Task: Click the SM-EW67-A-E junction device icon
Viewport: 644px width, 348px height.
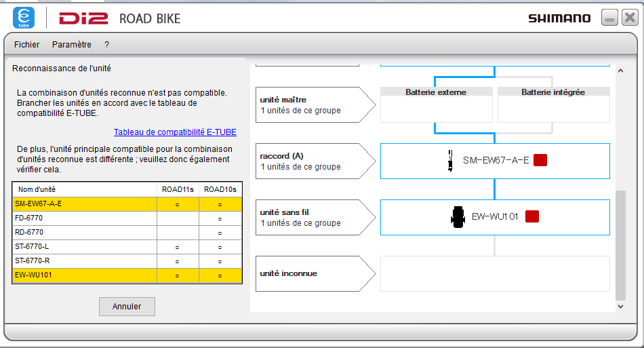Action: click(449, 161)
